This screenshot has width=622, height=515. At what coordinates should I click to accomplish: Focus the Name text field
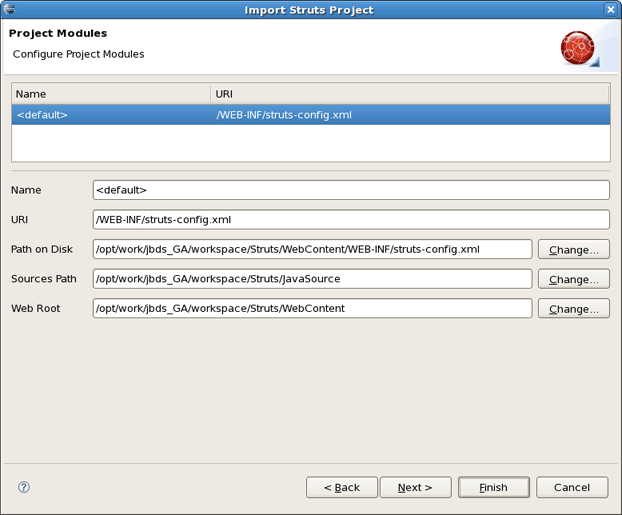pyautogui.click(x=350, y=190)
